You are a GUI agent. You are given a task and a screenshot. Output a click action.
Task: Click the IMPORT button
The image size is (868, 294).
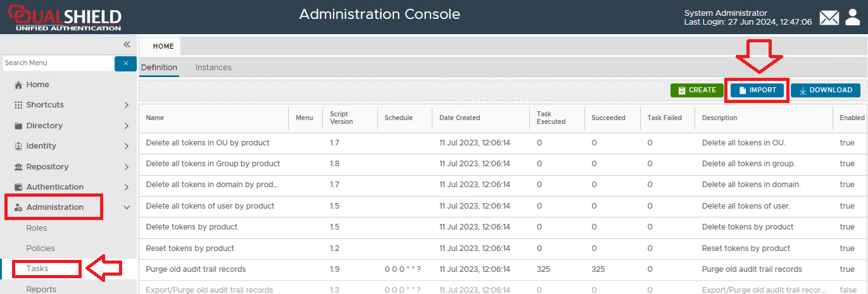click(x=757, y=90)
